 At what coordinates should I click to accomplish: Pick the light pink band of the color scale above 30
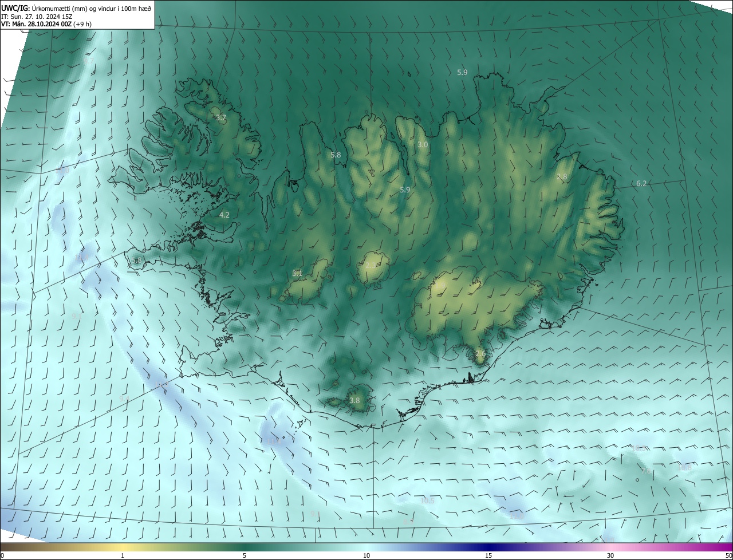click(x=610, y=547)
